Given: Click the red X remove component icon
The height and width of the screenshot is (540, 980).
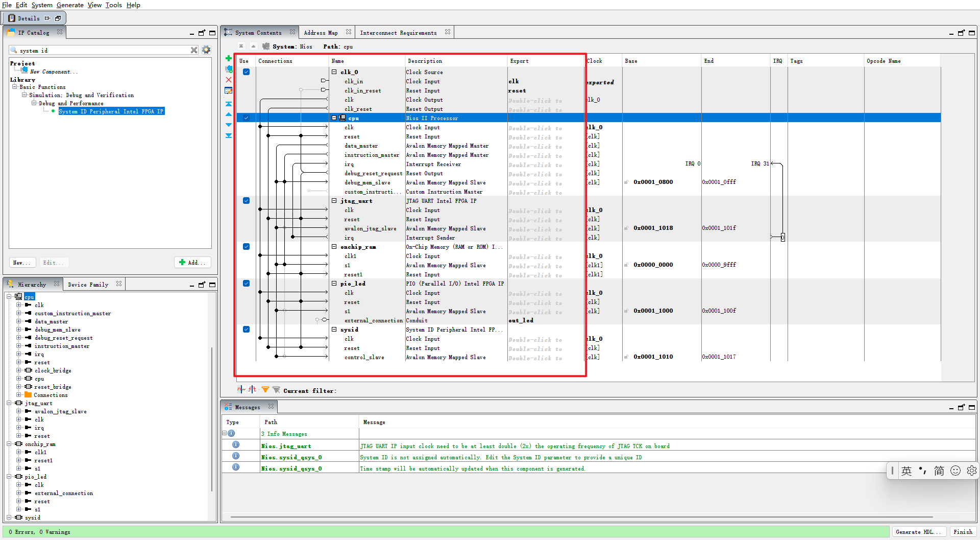Looking at the screenshot, I should point(229,80).
